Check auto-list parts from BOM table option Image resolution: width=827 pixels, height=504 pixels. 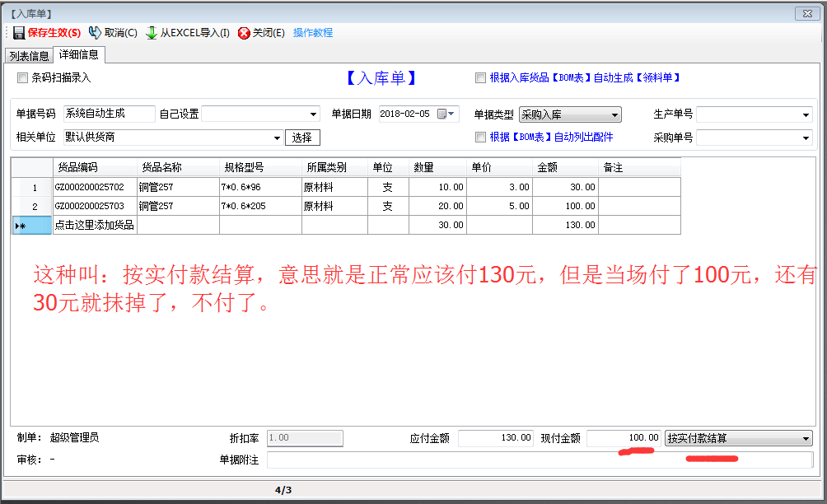[480, 138]
